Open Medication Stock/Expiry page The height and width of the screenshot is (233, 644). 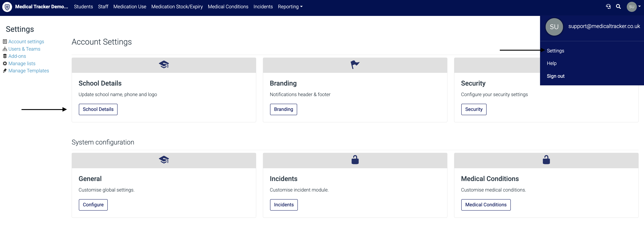(x=177, y=7)
